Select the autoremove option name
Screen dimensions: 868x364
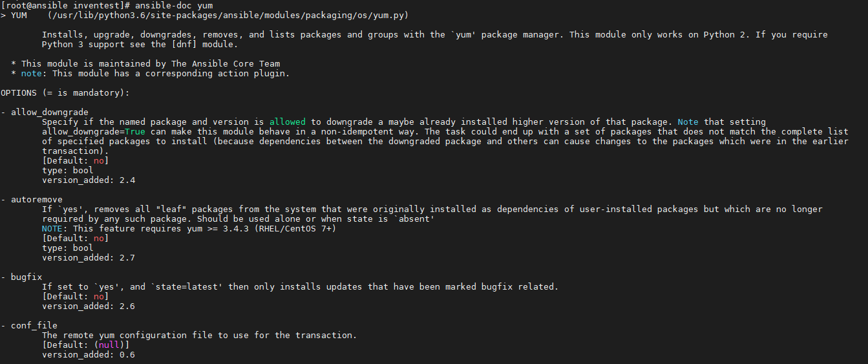coord(37,200)
